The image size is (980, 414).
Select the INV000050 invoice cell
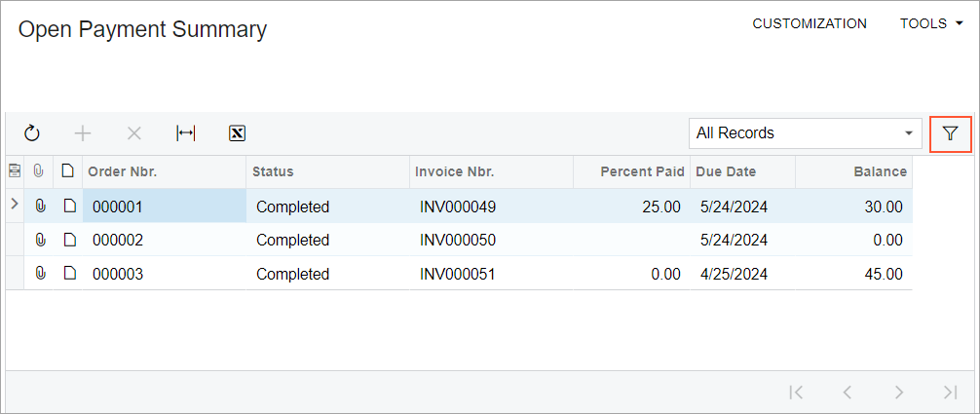457,240
